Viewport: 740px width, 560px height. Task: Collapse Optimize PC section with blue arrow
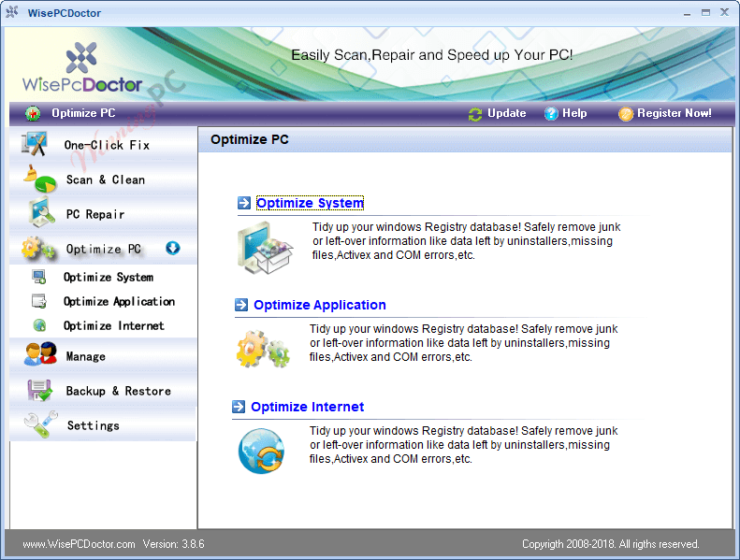(173, 248)
